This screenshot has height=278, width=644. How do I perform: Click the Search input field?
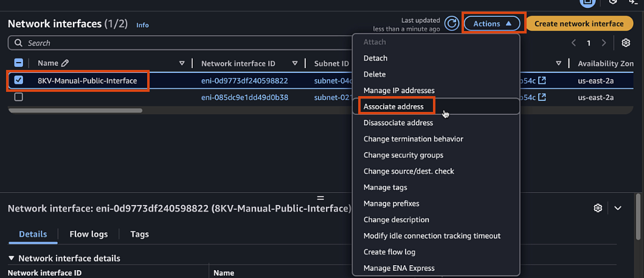[182, 43]
